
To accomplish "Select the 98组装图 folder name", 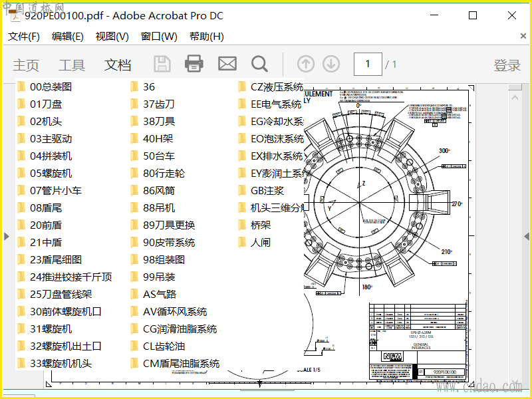I will coord(164,260).
